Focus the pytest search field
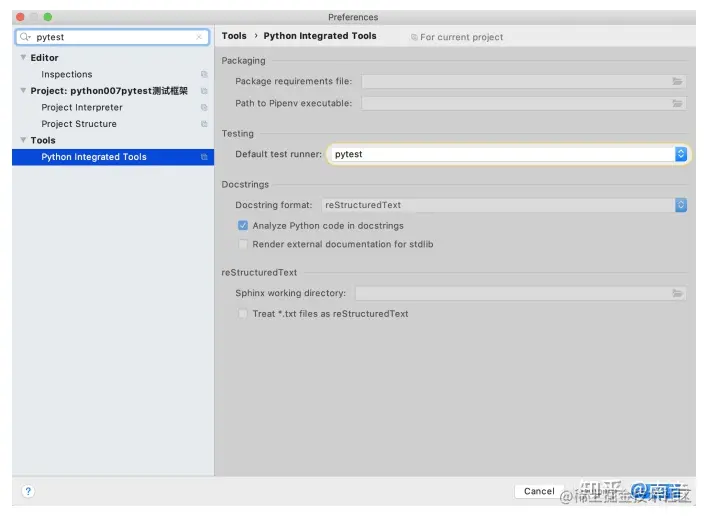This screenshot has height=520, width=707. [x=112, y=37]
